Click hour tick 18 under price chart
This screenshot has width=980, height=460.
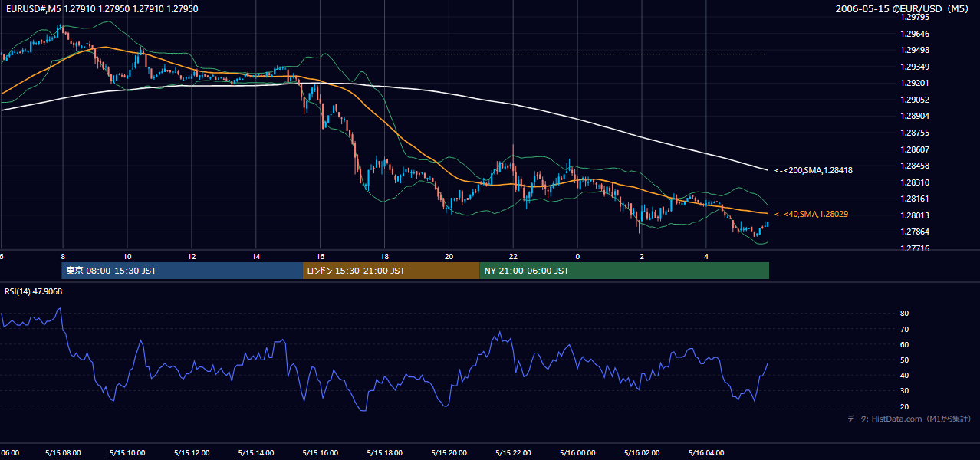[x=385, y=256]
